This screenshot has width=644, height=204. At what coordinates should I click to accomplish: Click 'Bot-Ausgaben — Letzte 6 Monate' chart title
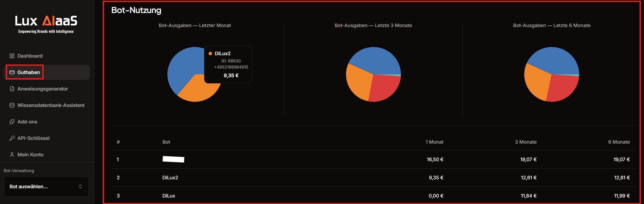pos(552,25)
